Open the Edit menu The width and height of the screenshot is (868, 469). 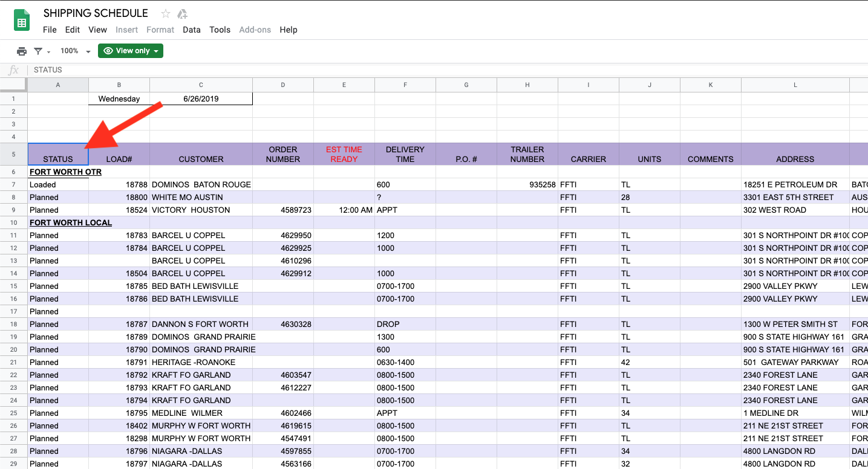click(73, 30)
